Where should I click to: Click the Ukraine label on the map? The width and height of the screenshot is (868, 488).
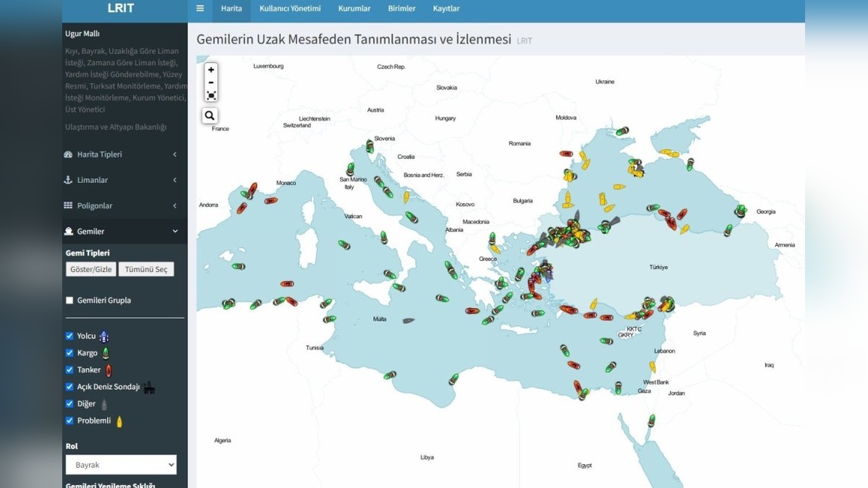605,82
